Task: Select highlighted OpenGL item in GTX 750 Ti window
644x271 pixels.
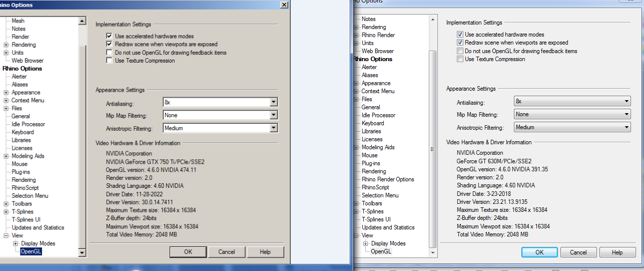Action: 31,251
